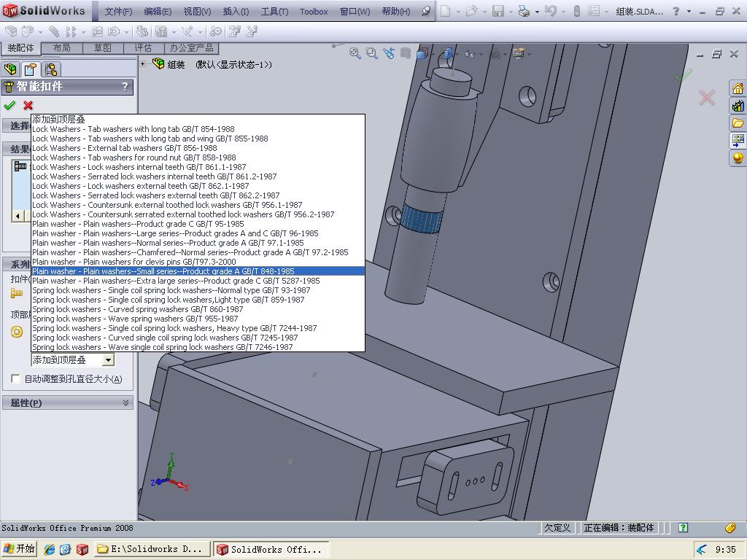Image resolution: width=747 pixels, height=560 pixels.
Task: Open the 添加到顶层叠 combo box arrow
Action: pyautogui.click(x=108, y=360)
